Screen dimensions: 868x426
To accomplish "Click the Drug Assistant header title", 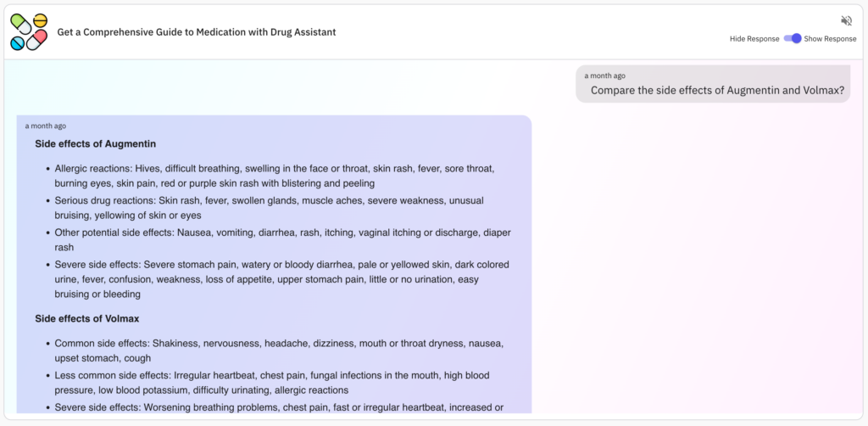I will (197, 32).
